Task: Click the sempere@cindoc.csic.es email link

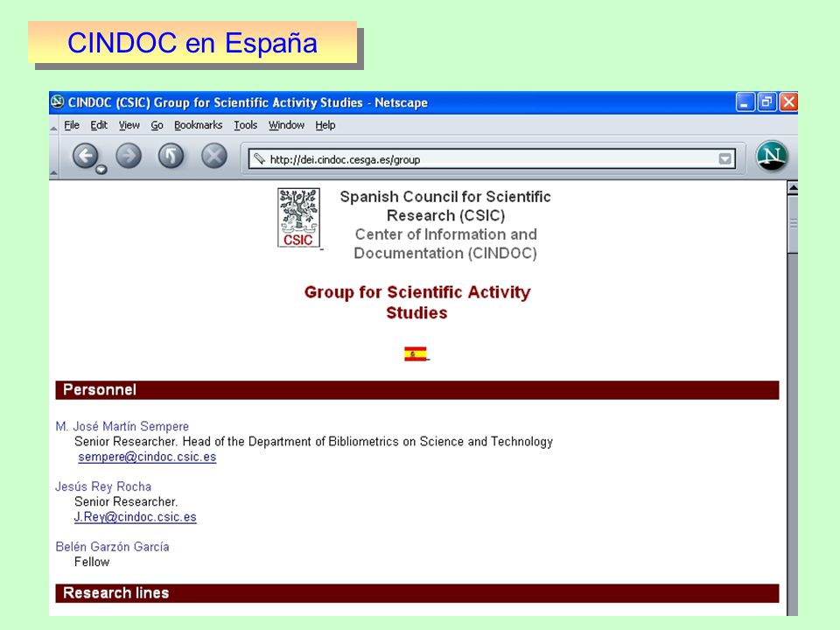Action: [147, 457]
